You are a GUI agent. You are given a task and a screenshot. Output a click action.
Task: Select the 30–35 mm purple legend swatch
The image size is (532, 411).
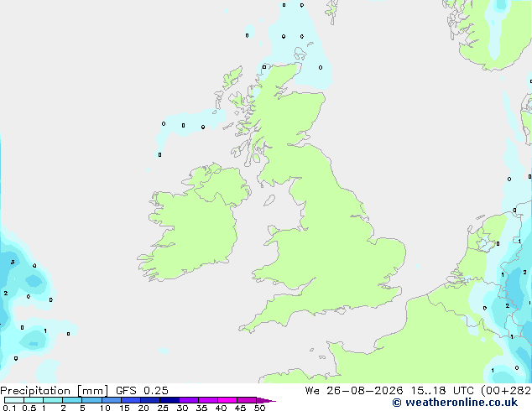(x=188, y=400)
